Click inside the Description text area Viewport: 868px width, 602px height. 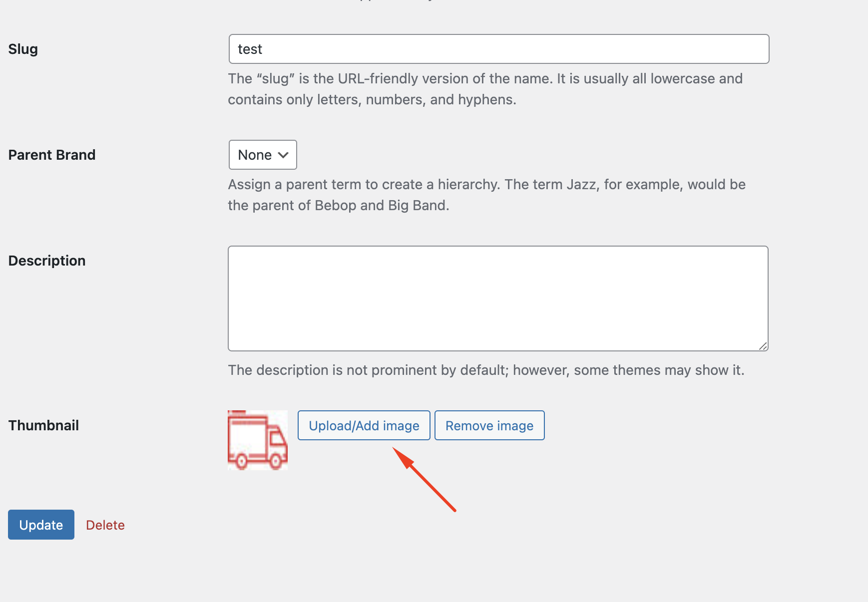tap(498, 299)
